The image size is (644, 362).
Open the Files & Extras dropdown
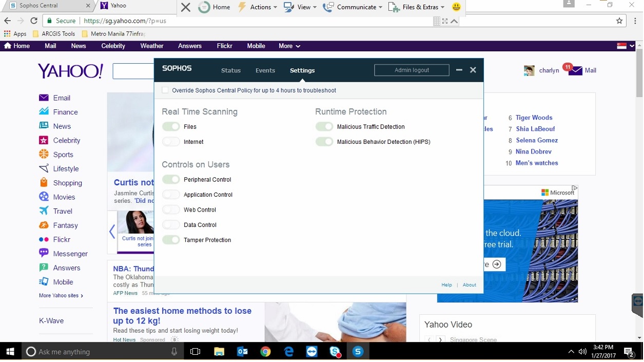pos(417,7)
